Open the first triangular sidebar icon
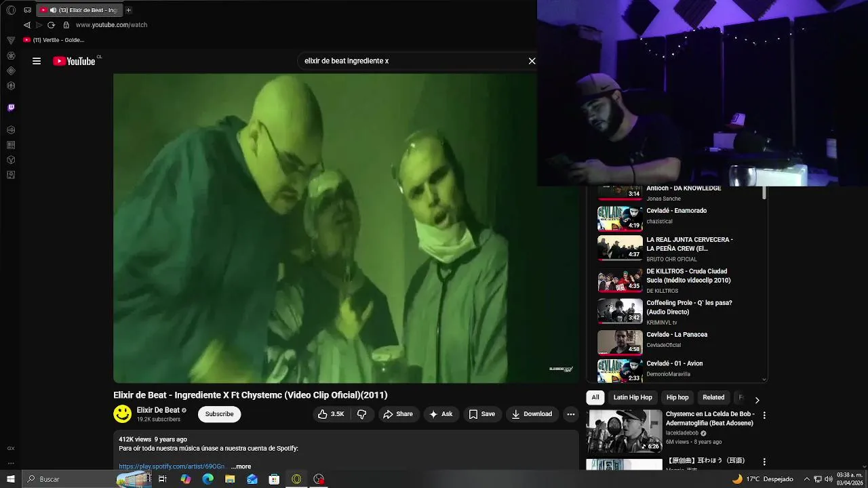The width and height of the screenshot is (868, 488). pyautogui.click(x=11, y=41)
